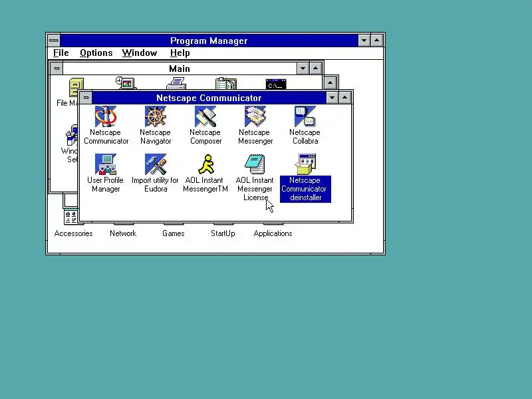Viewport: 532px width, 399px height.
Task: Select Clipboard Viewer icon in Main window
Action: pos(226,84)
